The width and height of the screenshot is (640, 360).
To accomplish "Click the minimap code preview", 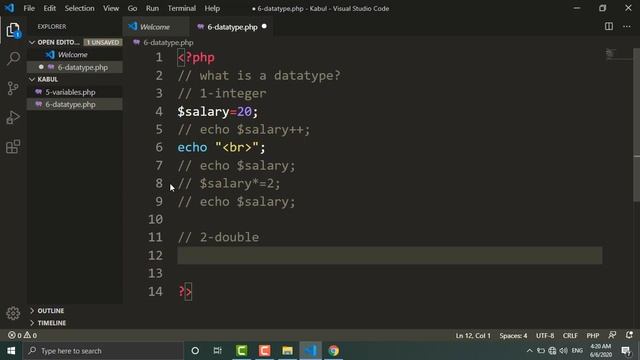I will pos(610,53).
